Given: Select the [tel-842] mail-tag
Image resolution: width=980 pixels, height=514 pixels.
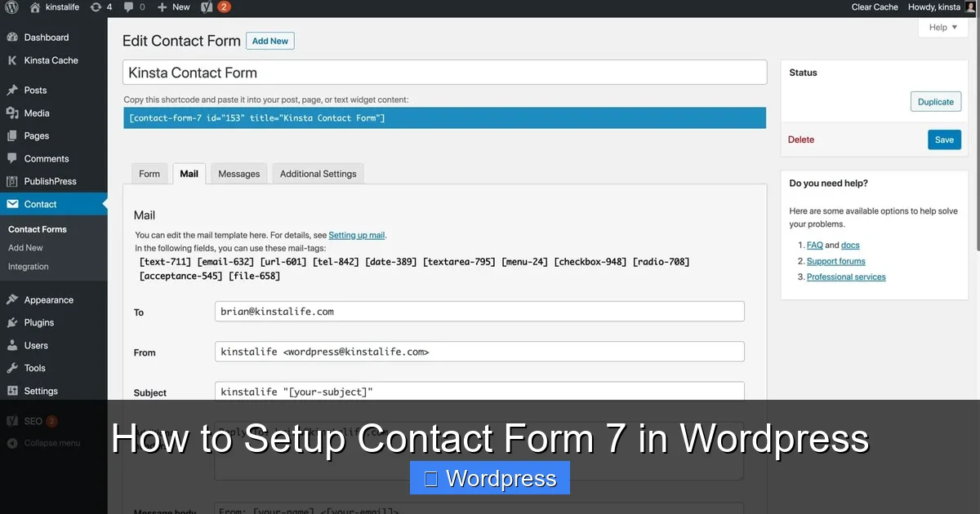Looking at the screenshot, I should [x=336, y=262].
